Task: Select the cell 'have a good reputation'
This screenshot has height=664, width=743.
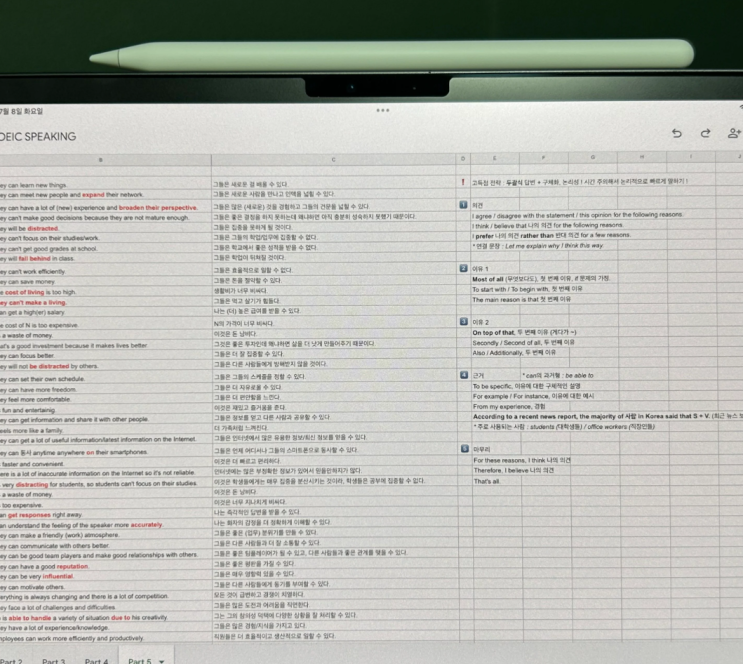Action: (106, 566)
